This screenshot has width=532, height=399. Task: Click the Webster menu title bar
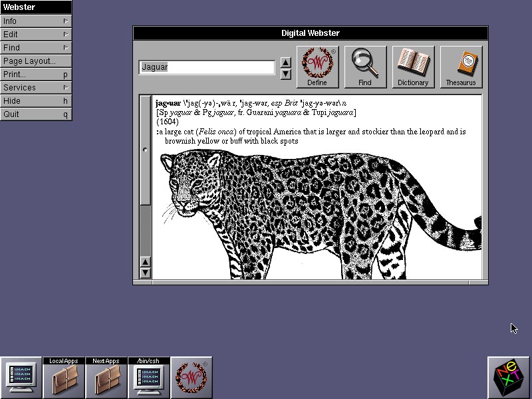pyautogui.click(x=36, y=7)
